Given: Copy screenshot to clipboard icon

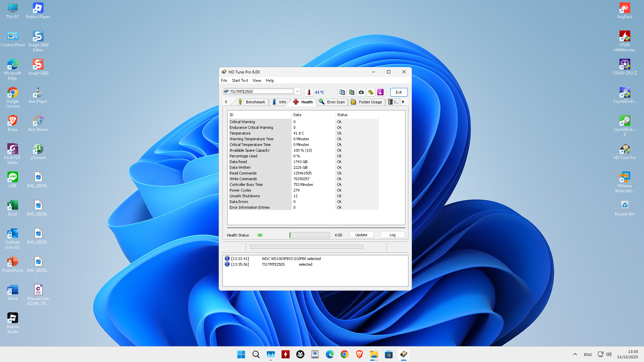Looking at the screenshot, I should coord(351,92).
